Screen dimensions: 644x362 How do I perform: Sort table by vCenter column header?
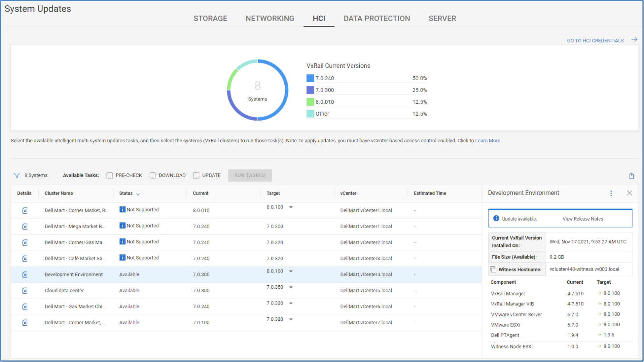[348, 194]
